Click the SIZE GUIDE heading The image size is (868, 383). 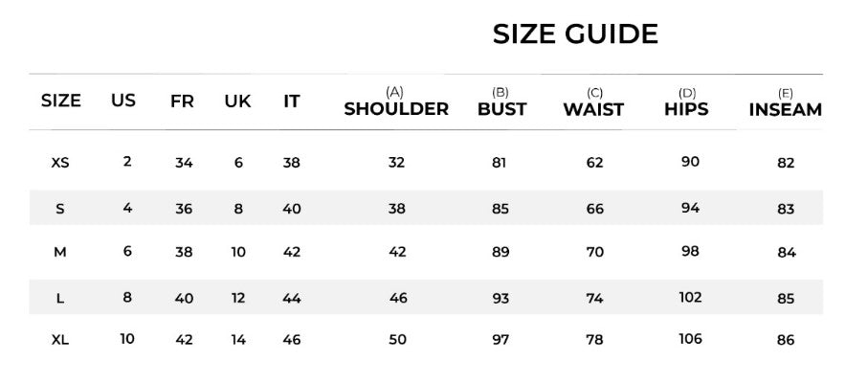tap(575, 34)
